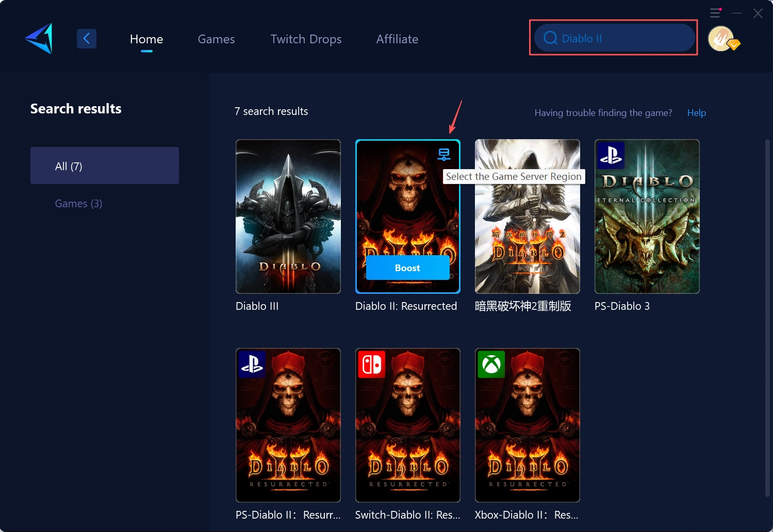Open the Affiliate tab
This screenshot has height=532, width=773.
click(x=397, y=39)
